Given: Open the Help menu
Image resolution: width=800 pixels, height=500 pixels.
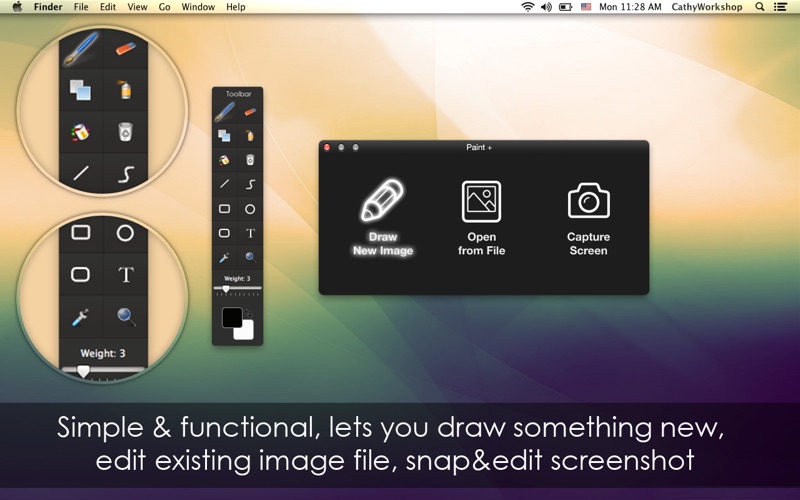Looking at the screenshot, I should point(236,7).
